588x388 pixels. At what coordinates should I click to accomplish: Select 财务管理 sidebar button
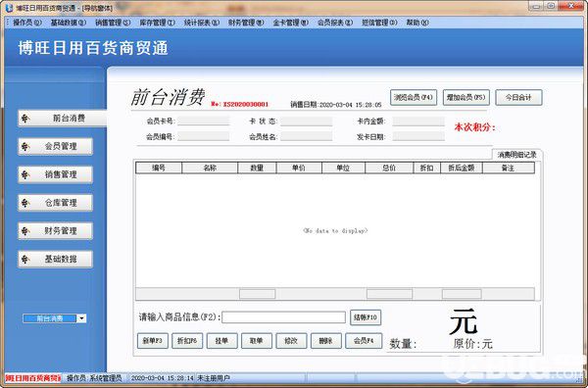[x=55, y=231]
